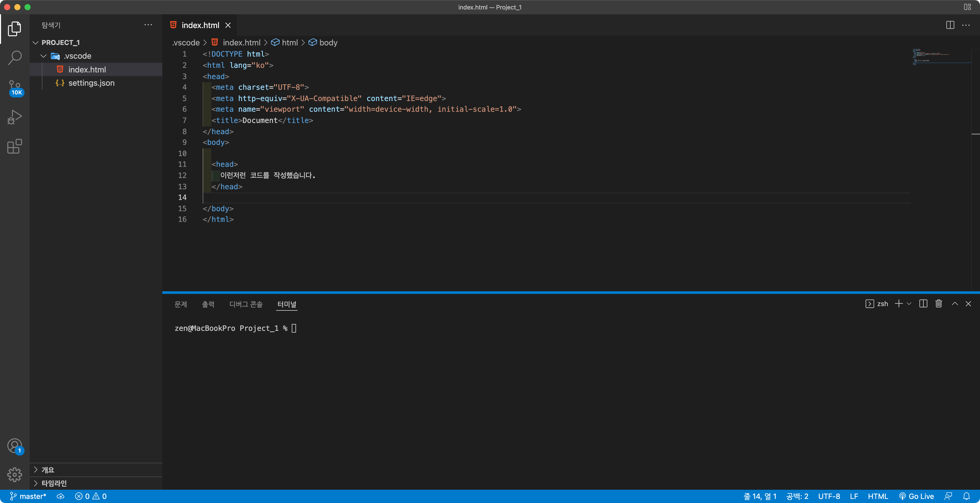Click the </html> closing tag line
Screen dimensions: 980x503
coord(218,219)
